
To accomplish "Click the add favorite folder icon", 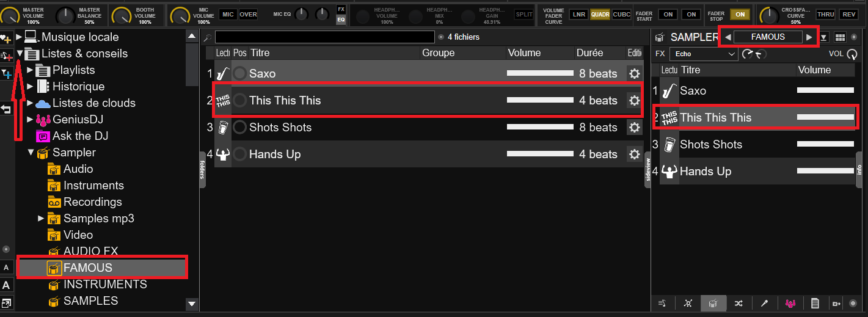I will pos(6,39).
